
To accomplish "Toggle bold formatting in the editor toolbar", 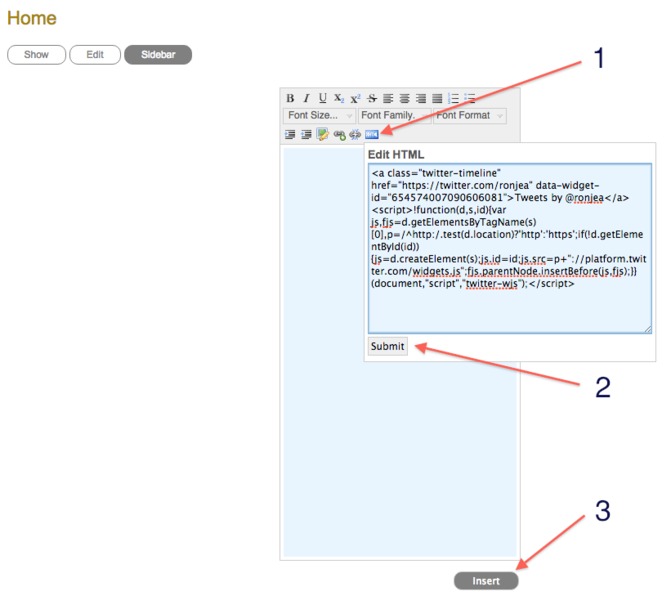I will click(x=290, y=98).
